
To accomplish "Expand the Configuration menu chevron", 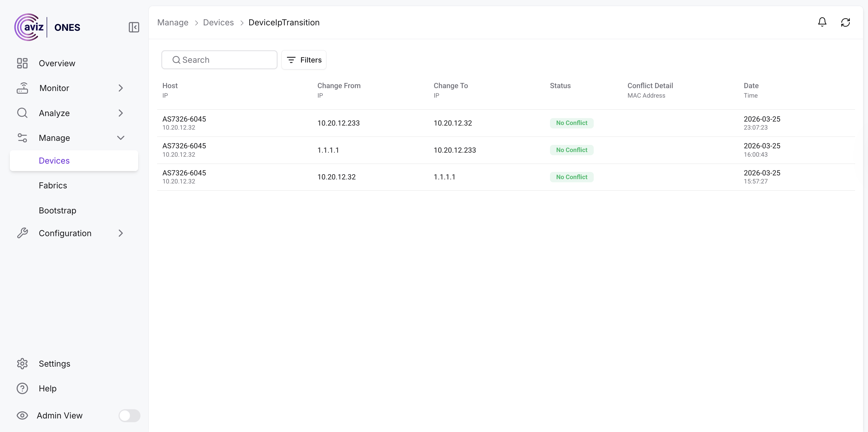I will (x=121, y=233).
